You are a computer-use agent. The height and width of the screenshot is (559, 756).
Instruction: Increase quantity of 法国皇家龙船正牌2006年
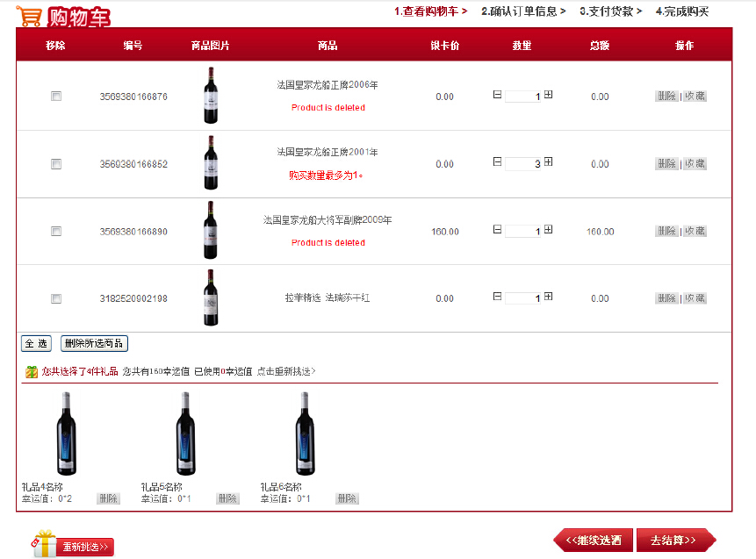[x=549, y=95]
